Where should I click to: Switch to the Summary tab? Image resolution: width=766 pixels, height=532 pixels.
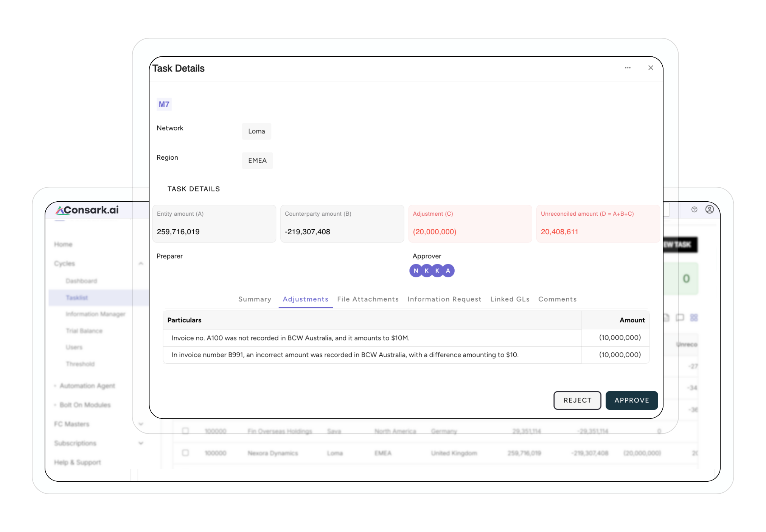coord(255,299)
